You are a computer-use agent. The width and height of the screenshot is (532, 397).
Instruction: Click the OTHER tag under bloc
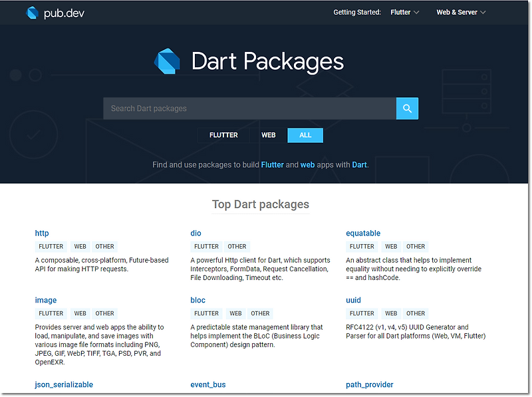point(260,313)
